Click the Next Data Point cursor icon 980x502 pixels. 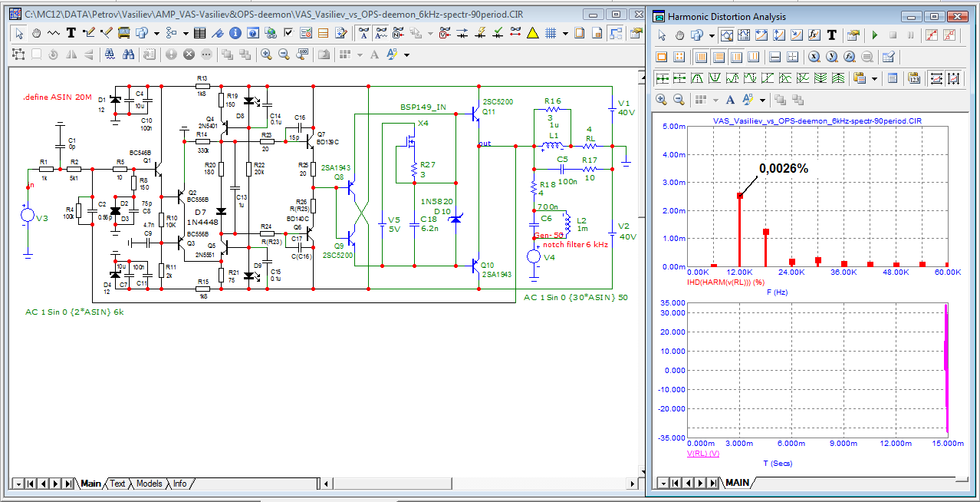click(x=662, y=78)
